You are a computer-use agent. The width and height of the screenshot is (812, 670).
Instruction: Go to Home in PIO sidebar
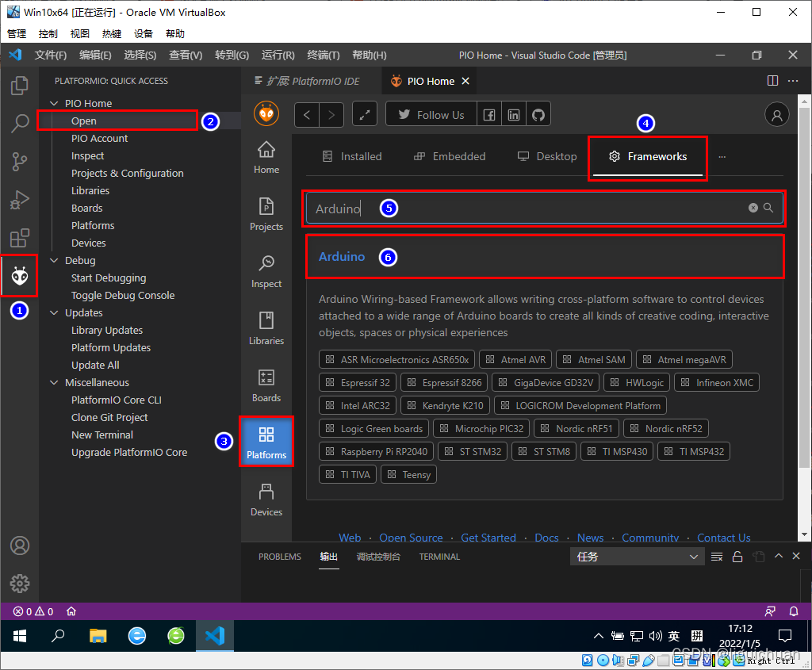tap(266, 158)
